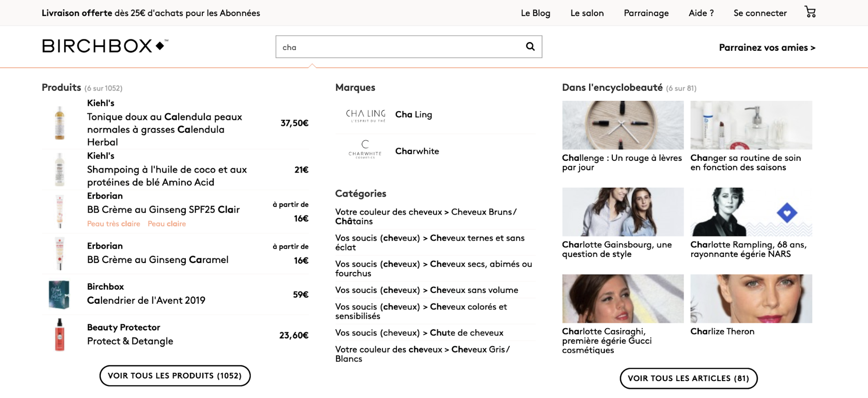
Task: Open category Cheveux Gris / Blancs
Action: tap(422, 354)
